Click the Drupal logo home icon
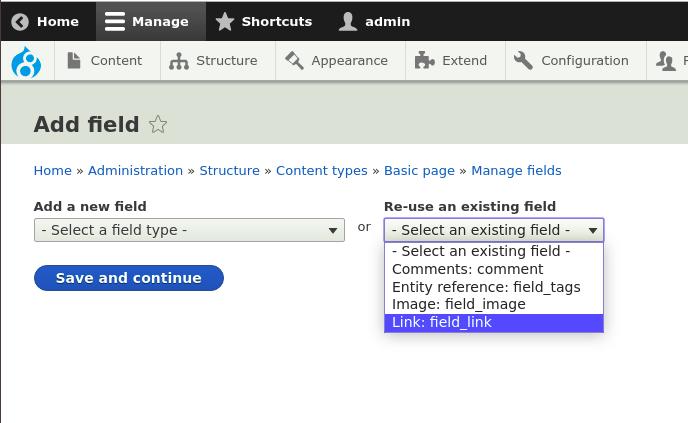The image size is (688, 423). pos(26,62)
